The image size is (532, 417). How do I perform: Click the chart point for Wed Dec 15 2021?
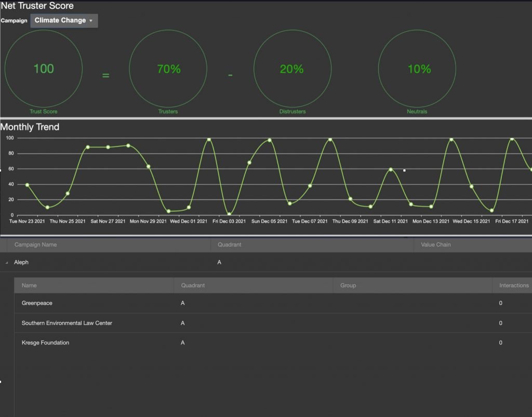471,186
